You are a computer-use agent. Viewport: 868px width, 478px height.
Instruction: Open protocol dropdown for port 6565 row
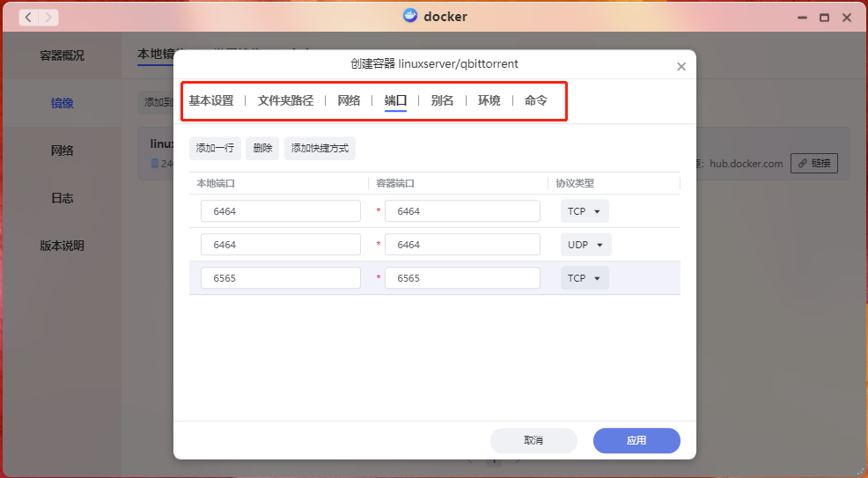pyautogui.click(x=585, y=278)
